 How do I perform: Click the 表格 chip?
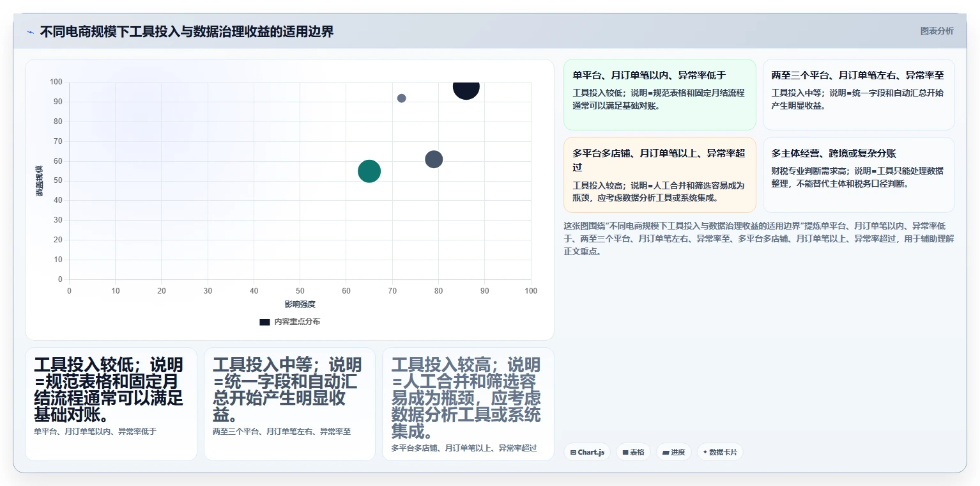(x=633, y=452)
